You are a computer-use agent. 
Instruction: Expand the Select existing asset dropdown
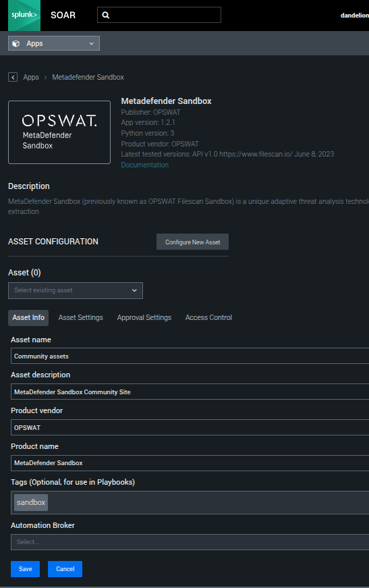[x=76, y=291]
